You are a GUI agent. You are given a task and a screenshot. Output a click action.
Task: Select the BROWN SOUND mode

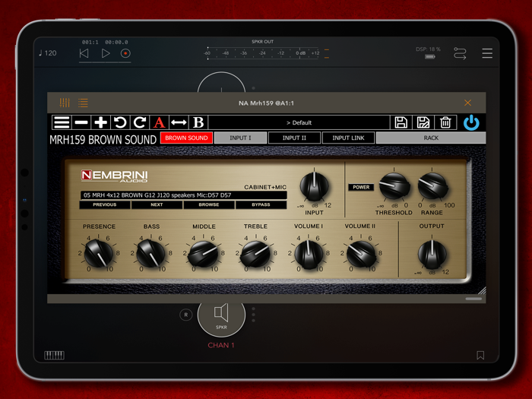[x=186, y=138]
